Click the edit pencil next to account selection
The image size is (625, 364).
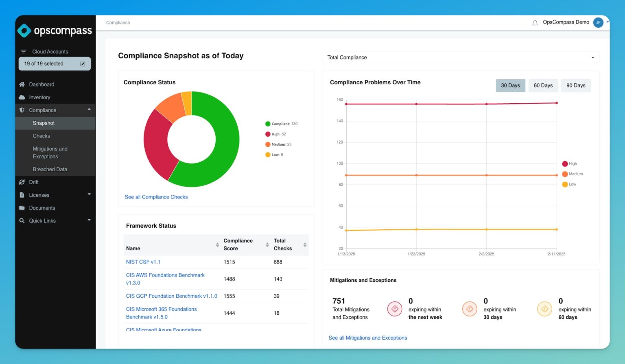(83, 63)
